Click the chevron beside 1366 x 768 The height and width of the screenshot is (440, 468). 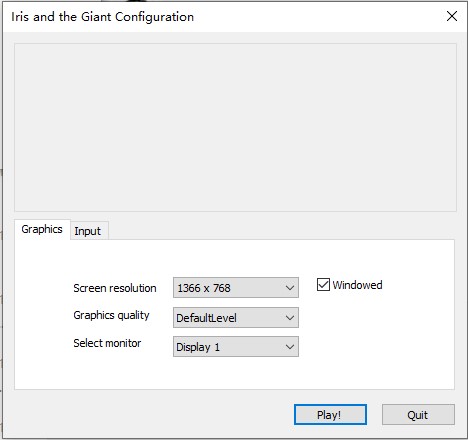pos(290,288)
